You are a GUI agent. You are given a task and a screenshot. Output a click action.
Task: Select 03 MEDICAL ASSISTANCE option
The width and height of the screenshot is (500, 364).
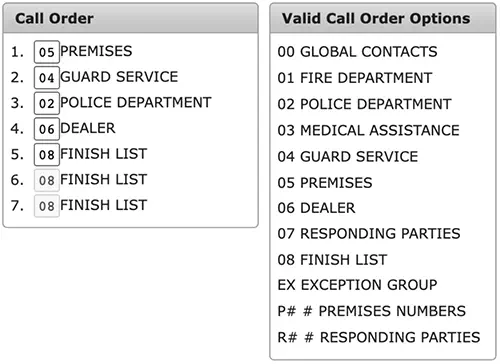coord(368,130)
